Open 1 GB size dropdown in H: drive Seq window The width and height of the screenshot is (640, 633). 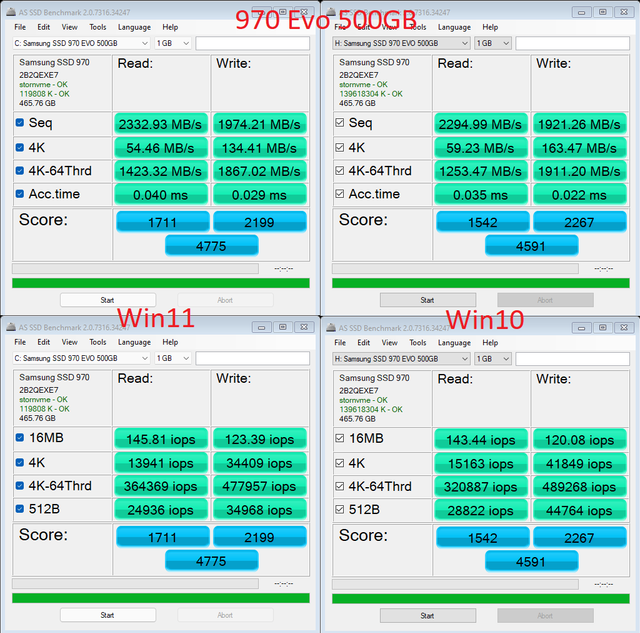tap(493, 43)
